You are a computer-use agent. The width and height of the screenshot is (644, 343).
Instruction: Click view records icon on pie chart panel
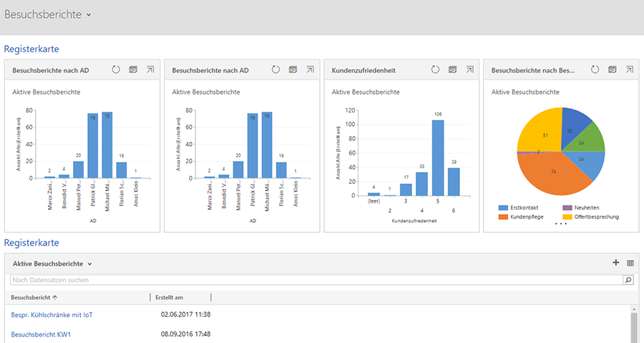click(x=613, y=70)
